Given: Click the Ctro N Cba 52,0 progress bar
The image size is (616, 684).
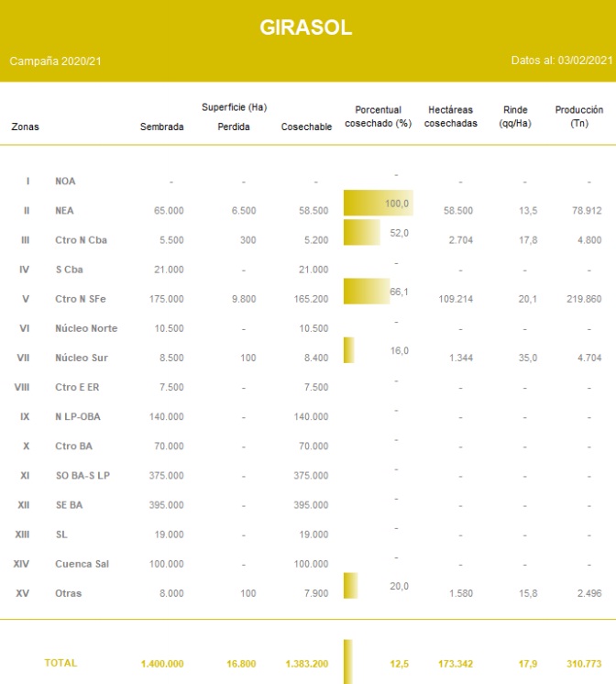Looking at the screenshot, I should coord(361,233).
